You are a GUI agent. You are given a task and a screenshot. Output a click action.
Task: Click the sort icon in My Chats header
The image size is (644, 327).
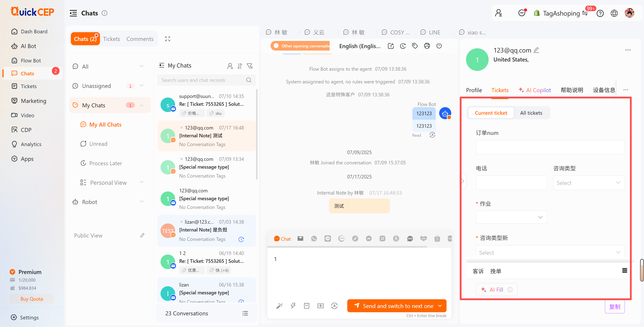pos(240,66)
